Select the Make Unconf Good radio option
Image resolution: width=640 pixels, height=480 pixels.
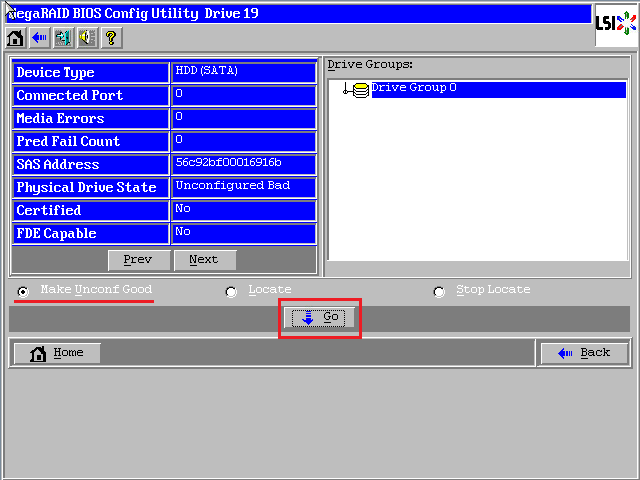[x=23, y=292]
